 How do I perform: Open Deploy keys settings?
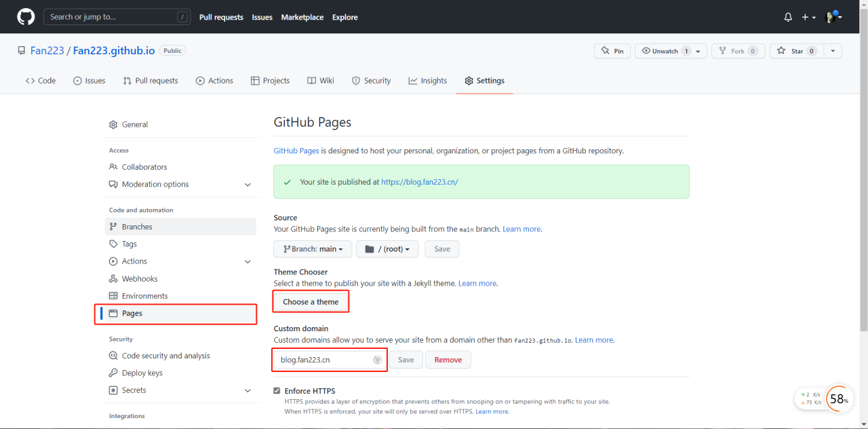pyautogui.click(x=142, y=373)
